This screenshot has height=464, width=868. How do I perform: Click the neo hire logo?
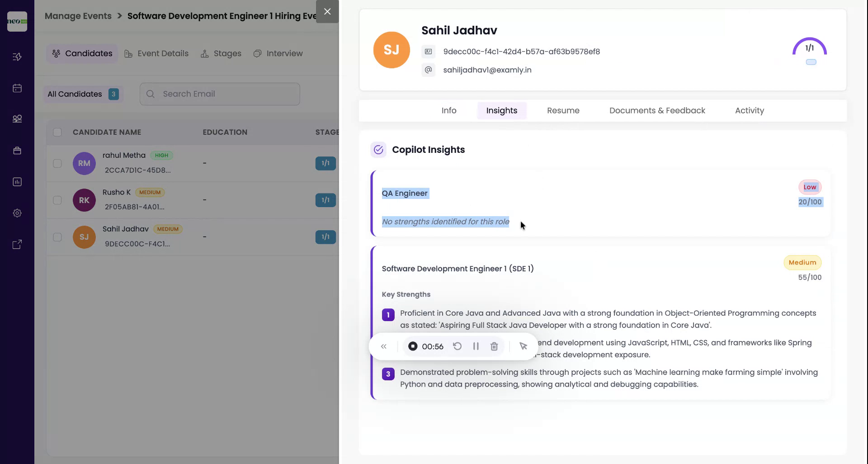tap(17, 22)
